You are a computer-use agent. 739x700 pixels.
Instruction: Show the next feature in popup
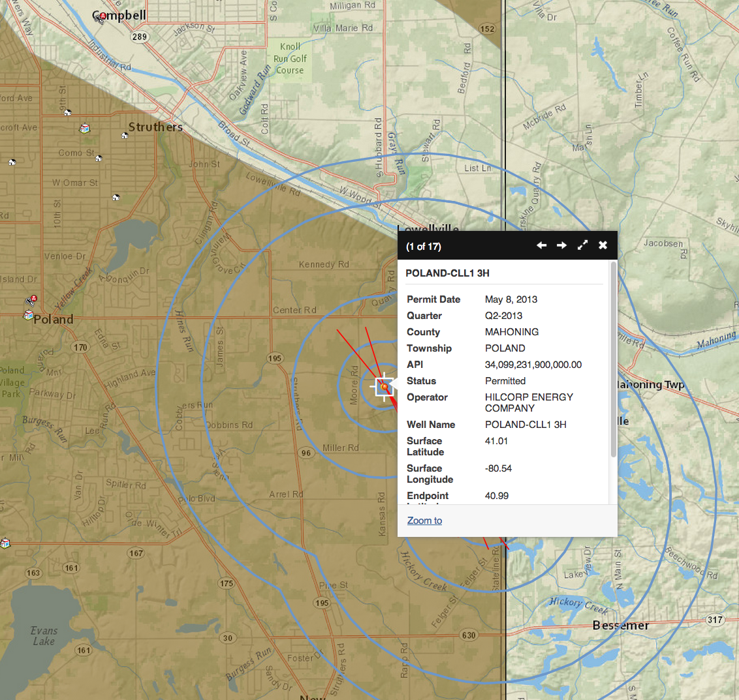561,245
